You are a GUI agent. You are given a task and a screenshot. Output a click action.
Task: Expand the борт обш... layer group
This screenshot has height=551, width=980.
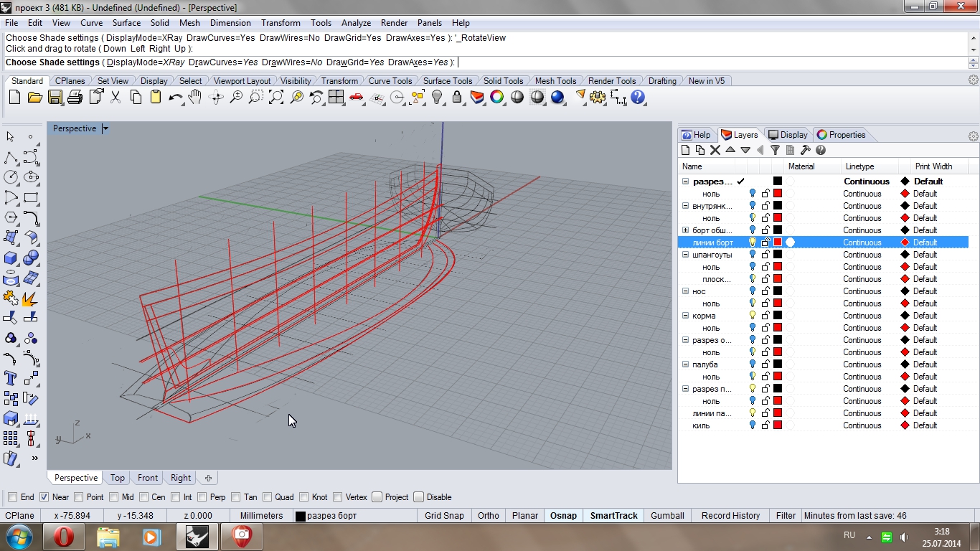coord(686,230)
